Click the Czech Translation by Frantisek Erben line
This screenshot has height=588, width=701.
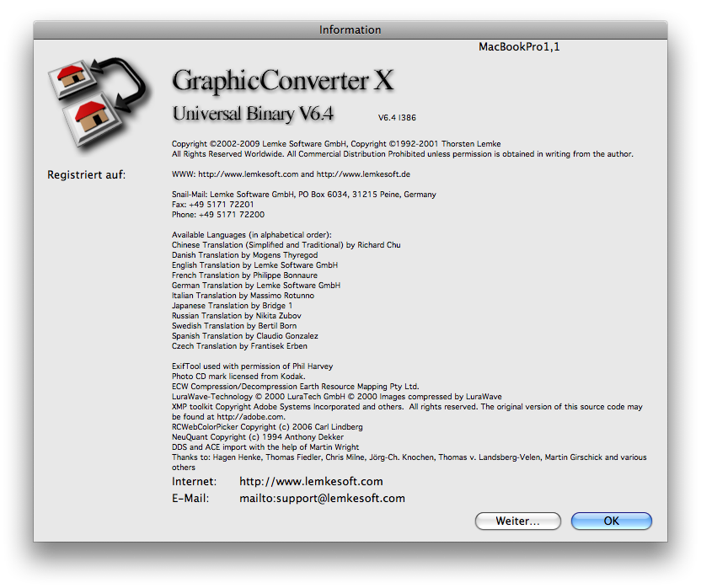(x=239, y=346)
